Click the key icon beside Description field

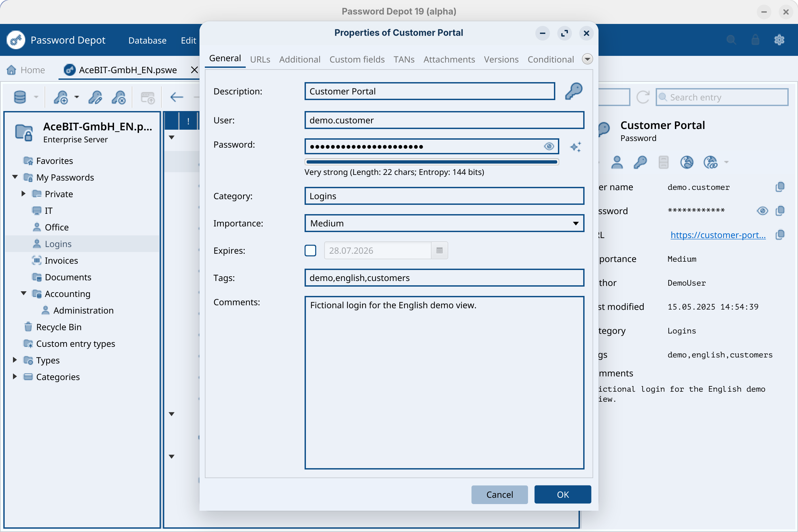click(574, 91)
